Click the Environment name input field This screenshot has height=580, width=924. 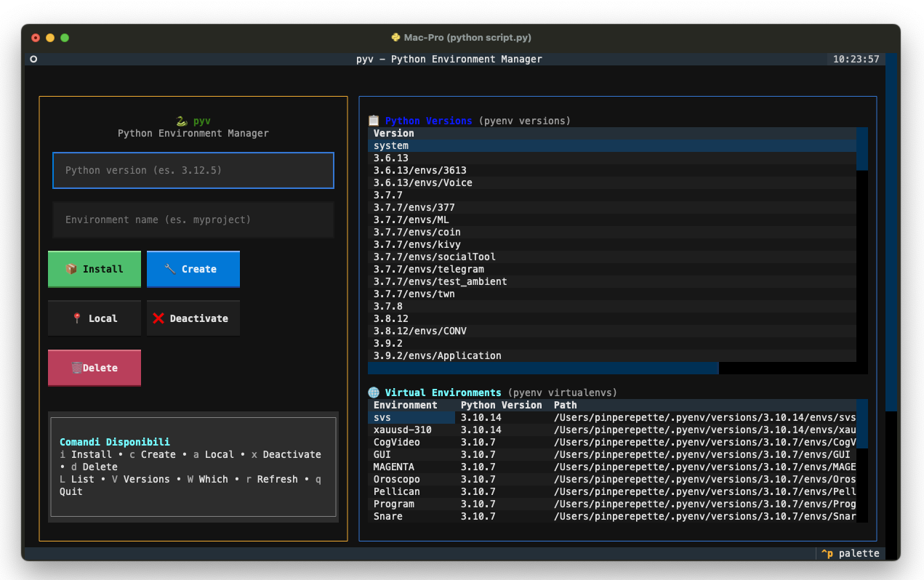point(193,219)
